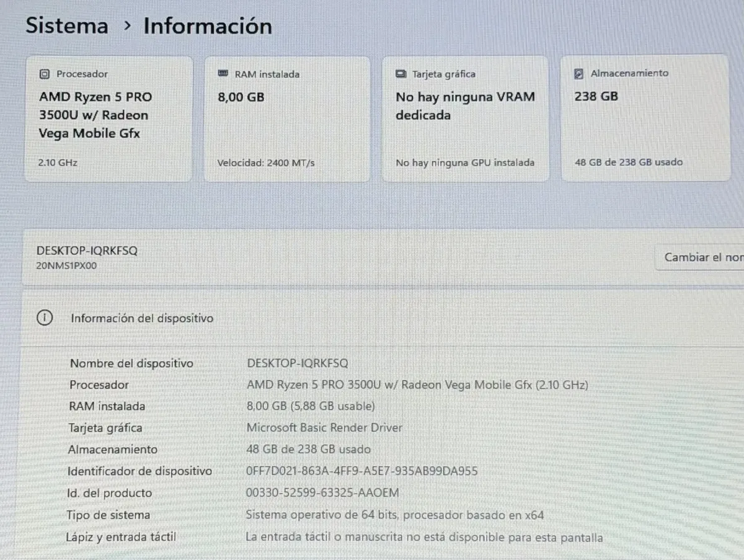
Task: Click the breadcrumb chevron after Sistema
Action: click(x=126, y=27)
